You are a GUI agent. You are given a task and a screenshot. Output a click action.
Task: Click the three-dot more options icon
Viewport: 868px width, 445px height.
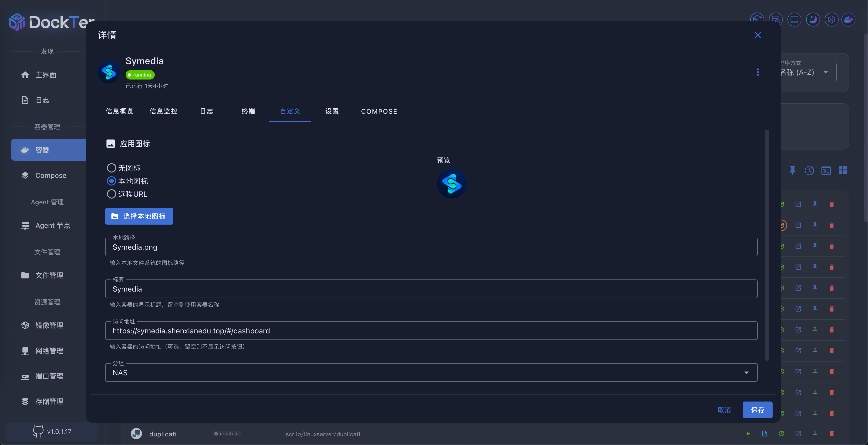click(757, 72)
